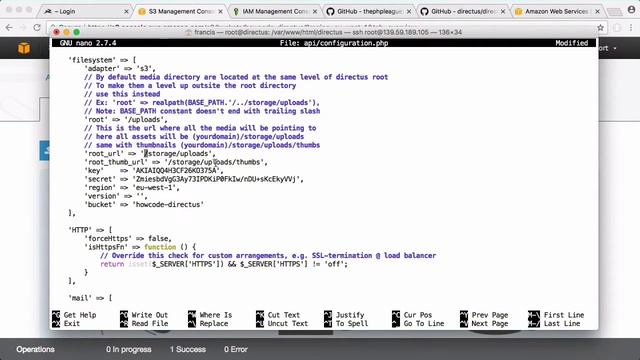Open the browser profile icon

point(631,10)
